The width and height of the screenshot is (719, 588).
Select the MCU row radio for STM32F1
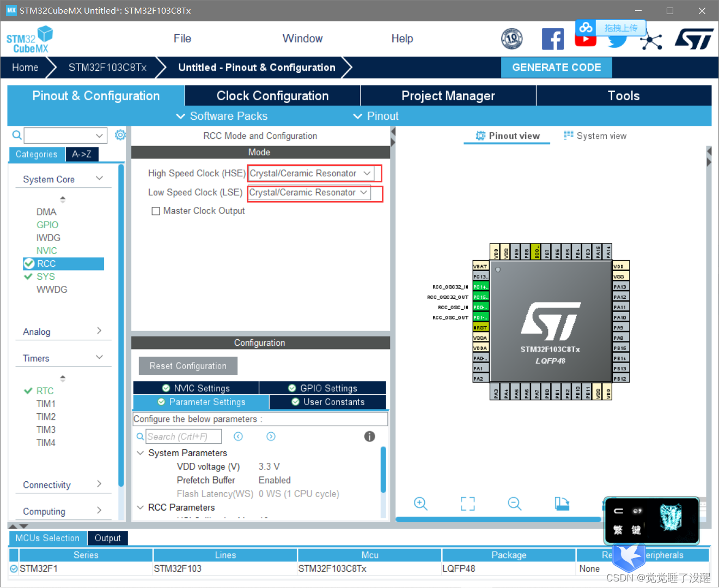click(x=14, y=568)
